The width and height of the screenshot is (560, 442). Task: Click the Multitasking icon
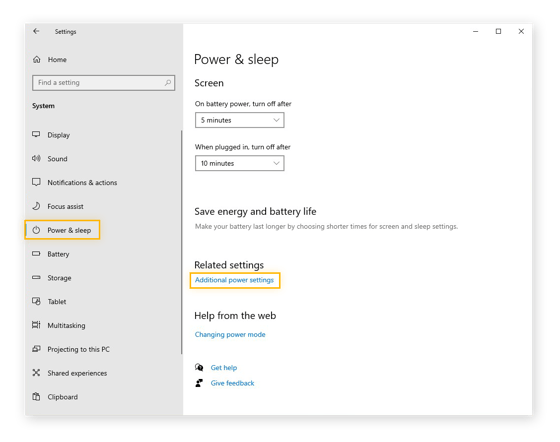tap(36, 325)
